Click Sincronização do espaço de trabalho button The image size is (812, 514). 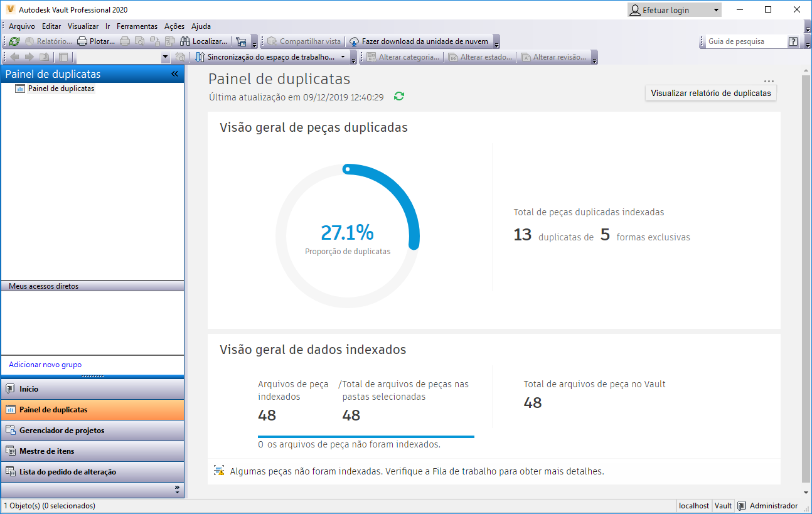(266, 57)
